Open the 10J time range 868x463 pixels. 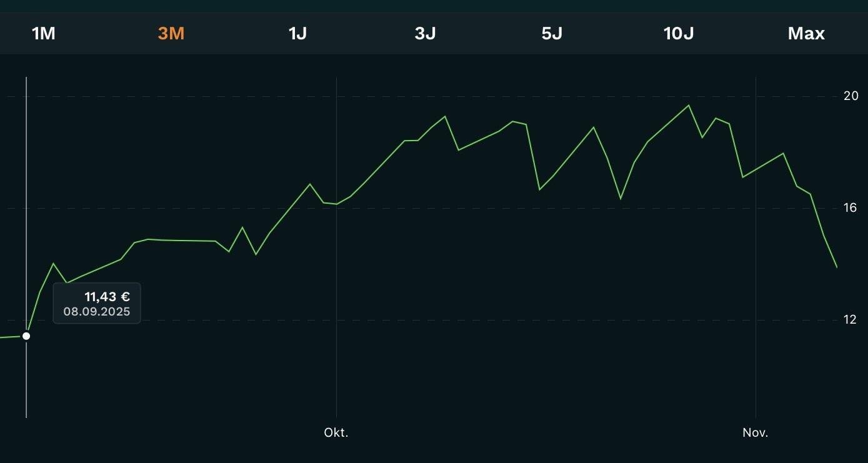coord(679,34)
